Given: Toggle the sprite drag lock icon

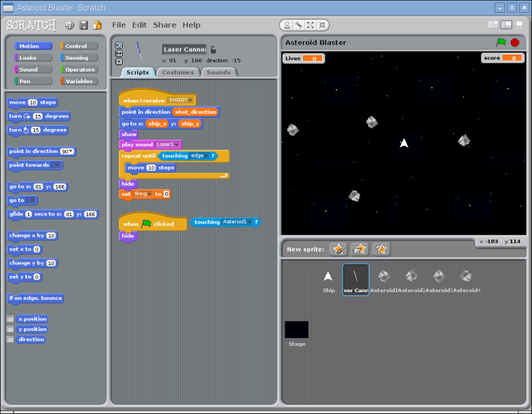Looking at the screenshot, I should (213, 50).
